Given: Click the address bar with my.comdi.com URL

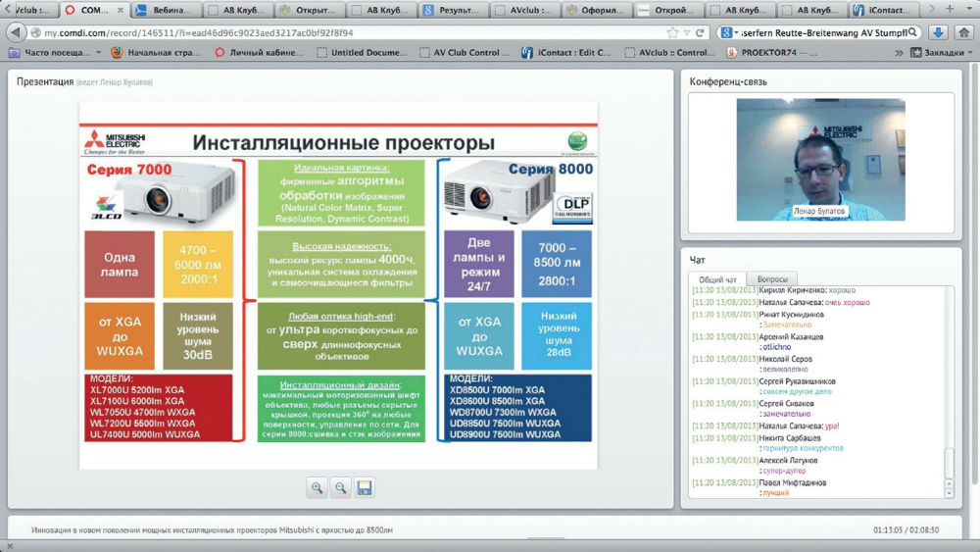Looking at the screenshot, I should pyautogui.click(x=350, y=32).
